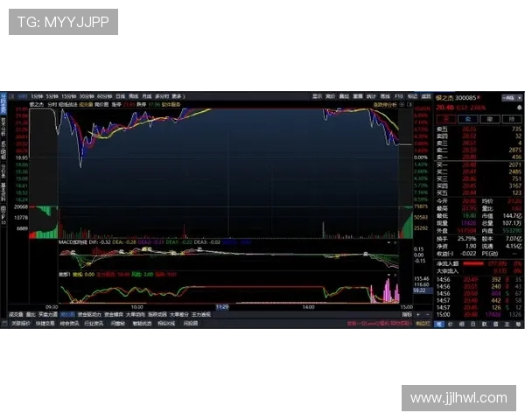Open the F10 company info
This screenshot has width=525, height=420.
[x=398, y=96]
